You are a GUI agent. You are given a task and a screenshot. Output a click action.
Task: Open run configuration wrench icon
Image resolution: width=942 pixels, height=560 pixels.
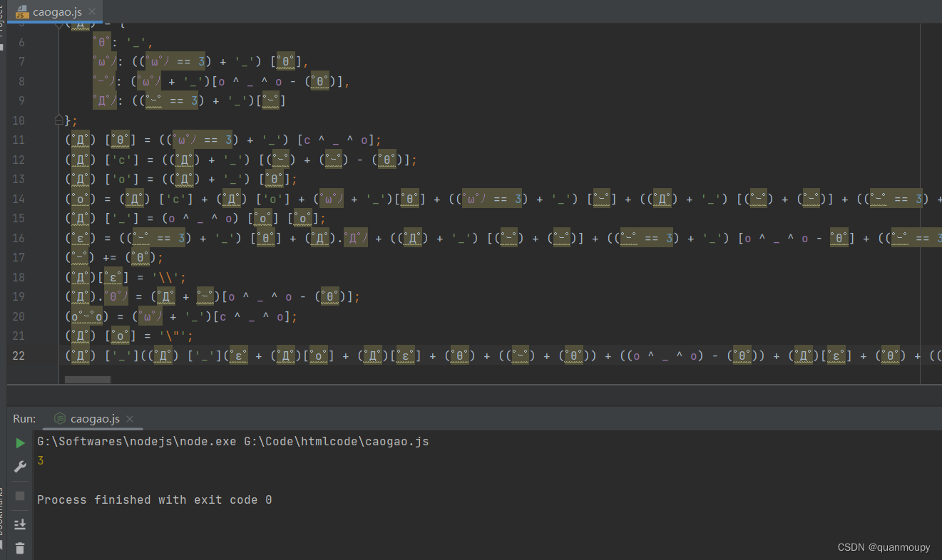(20, 467)
